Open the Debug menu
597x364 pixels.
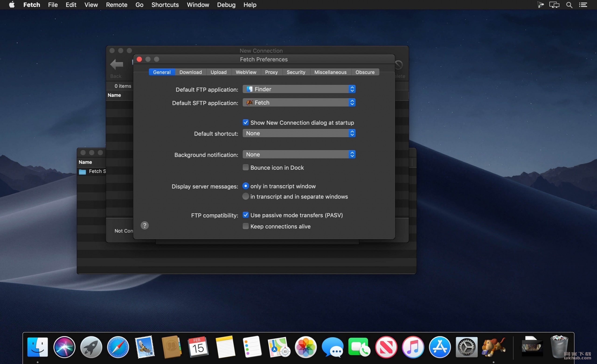click(x=226, y=5)
